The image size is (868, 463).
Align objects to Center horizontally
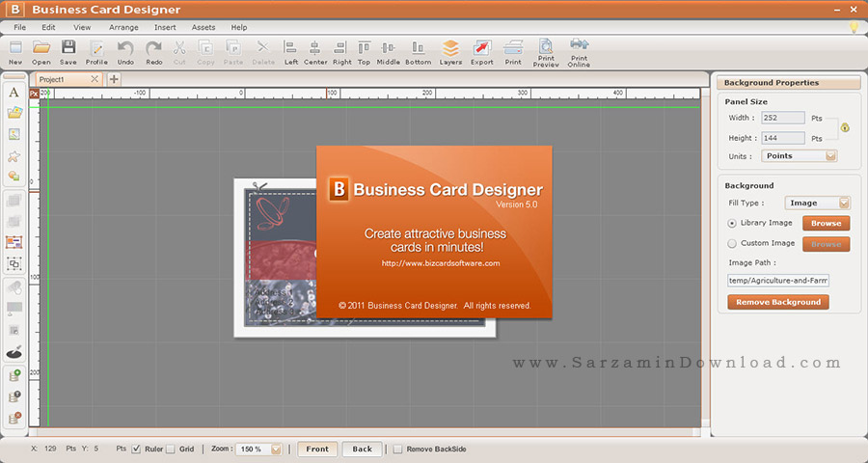point(315,53)
